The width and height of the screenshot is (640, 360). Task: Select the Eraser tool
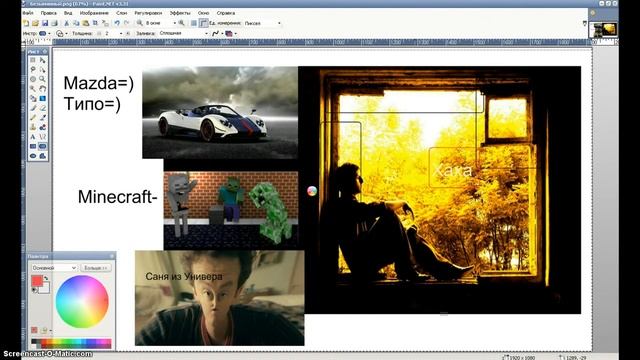point(42,108)
